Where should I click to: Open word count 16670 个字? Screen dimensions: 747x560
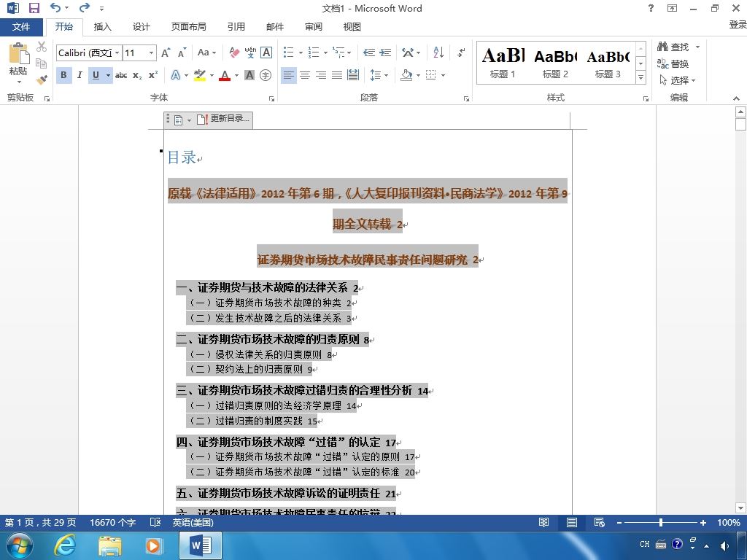113,522
